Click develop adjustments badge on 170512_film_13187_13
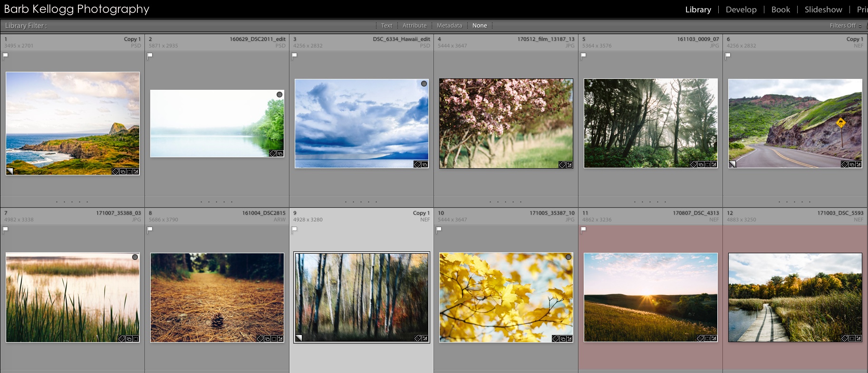 tap(569, 165)
